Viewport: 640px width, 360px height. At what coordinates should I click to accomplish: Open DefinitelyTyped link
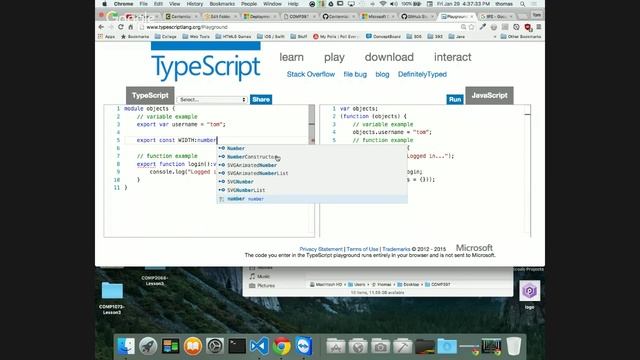(422, 74)
